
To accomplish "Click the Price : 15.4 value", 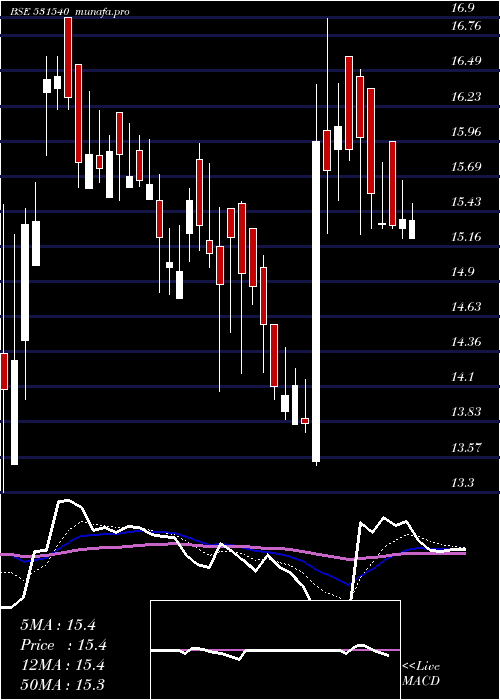I will point(63,645).
